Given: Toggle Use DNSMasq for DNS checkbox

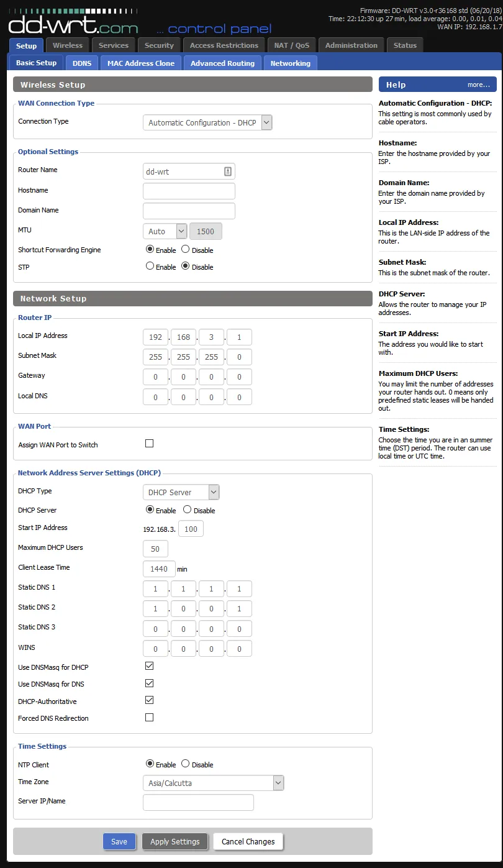Looking at the screenshot, I should (149, 683).
